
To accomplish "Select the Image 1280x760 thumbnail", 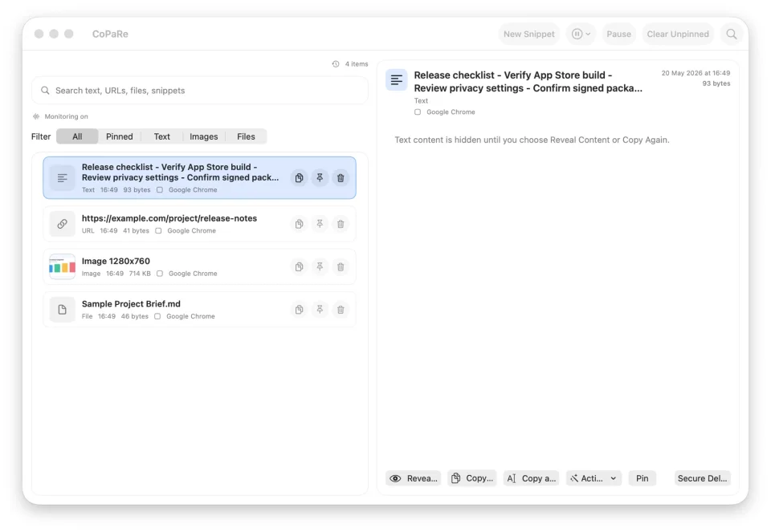I will point(62,266).
